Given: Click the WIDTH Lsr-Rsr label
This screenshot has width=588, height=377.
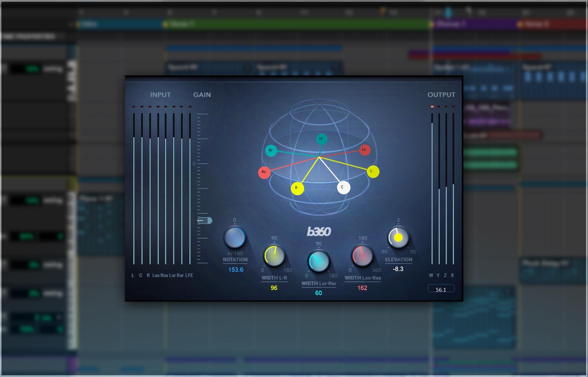Looking at the screenshot, I should pos(319,284).
